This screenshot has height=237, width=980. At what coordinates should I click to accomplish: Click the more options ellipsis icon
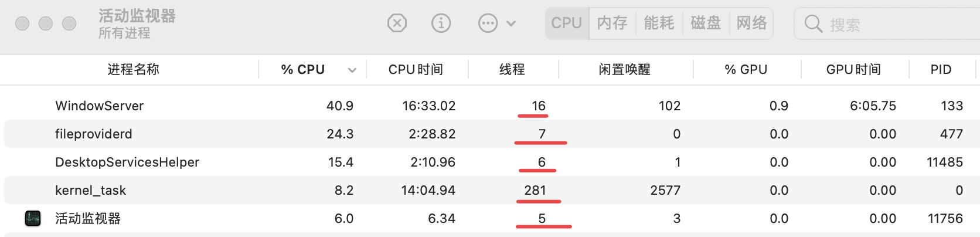488,23
